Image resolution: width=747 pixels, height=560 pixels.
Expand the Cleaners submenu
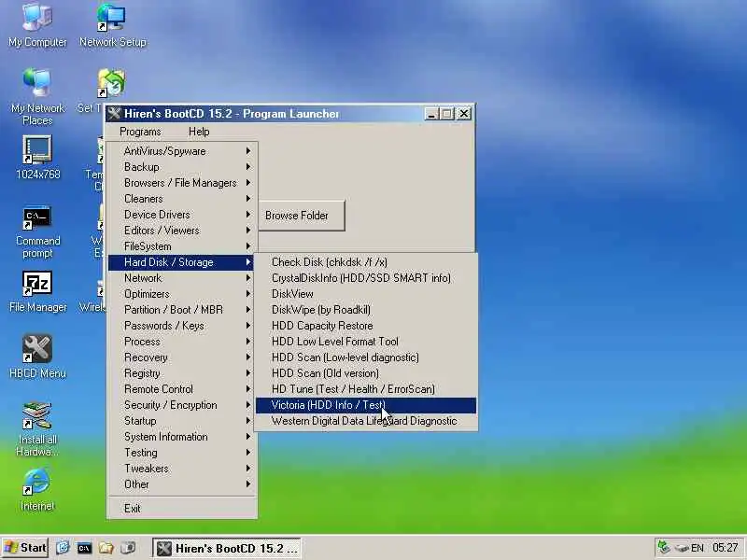point(183,199)
